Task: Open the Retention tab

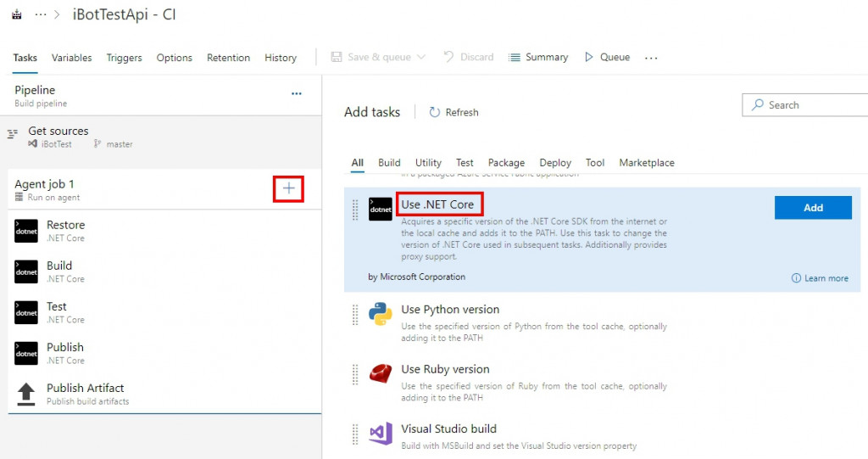Action: [x=228, y=58]
